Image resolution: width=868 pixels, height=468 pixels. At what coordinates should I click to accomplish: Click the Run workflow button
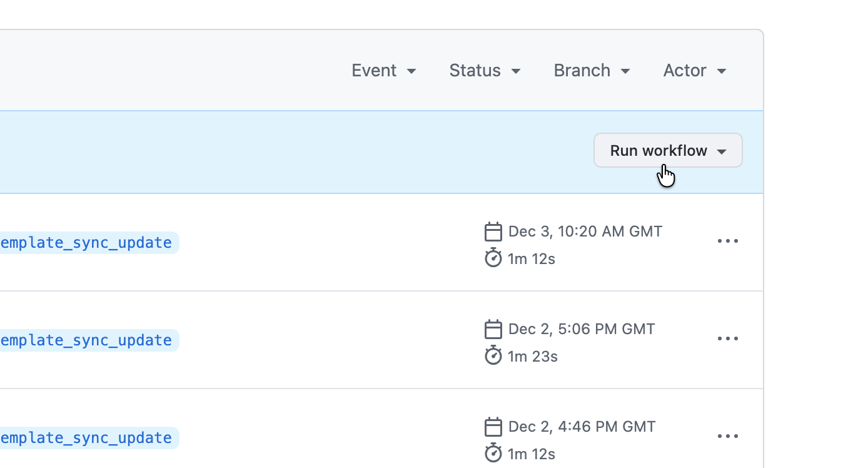[667, 151]
